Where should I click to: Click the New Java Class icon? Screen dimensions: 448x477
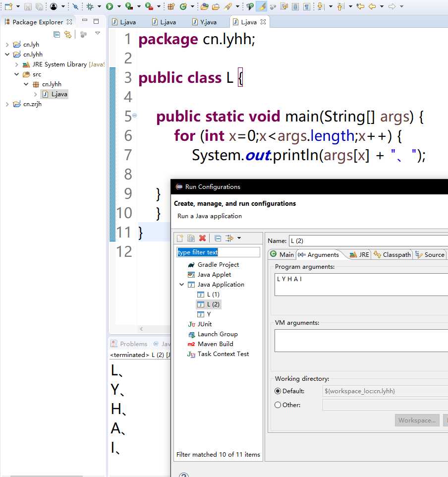point(183,6)
